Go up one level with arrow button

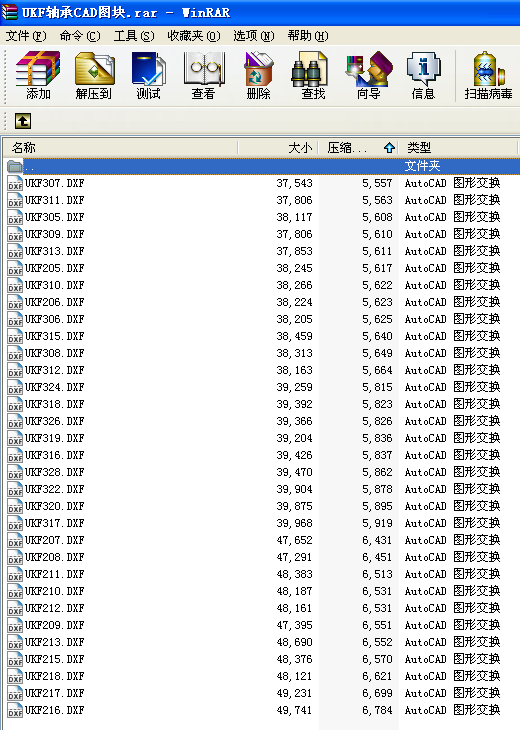tap(23, 121)
